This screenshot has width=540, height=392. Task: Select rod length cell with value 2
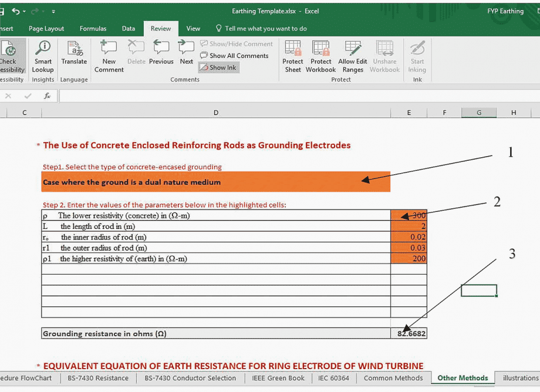coord(409,226)
